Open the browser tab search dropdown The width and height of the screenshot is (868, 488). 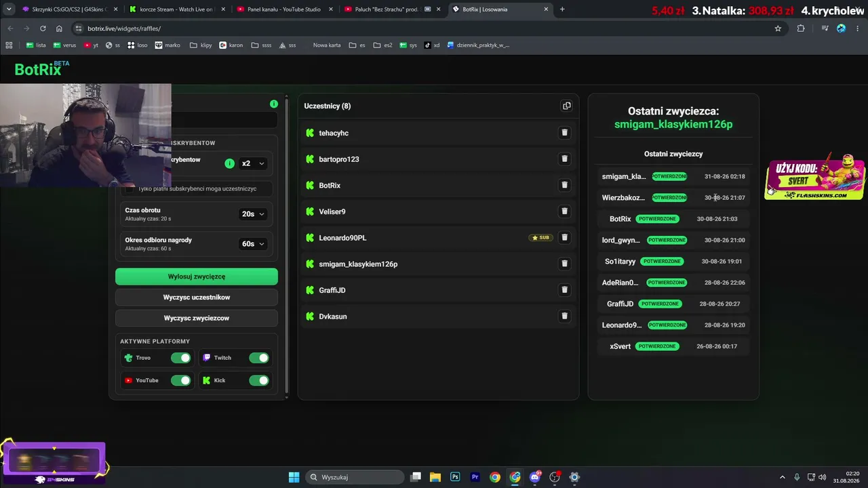tap(9, 9)
